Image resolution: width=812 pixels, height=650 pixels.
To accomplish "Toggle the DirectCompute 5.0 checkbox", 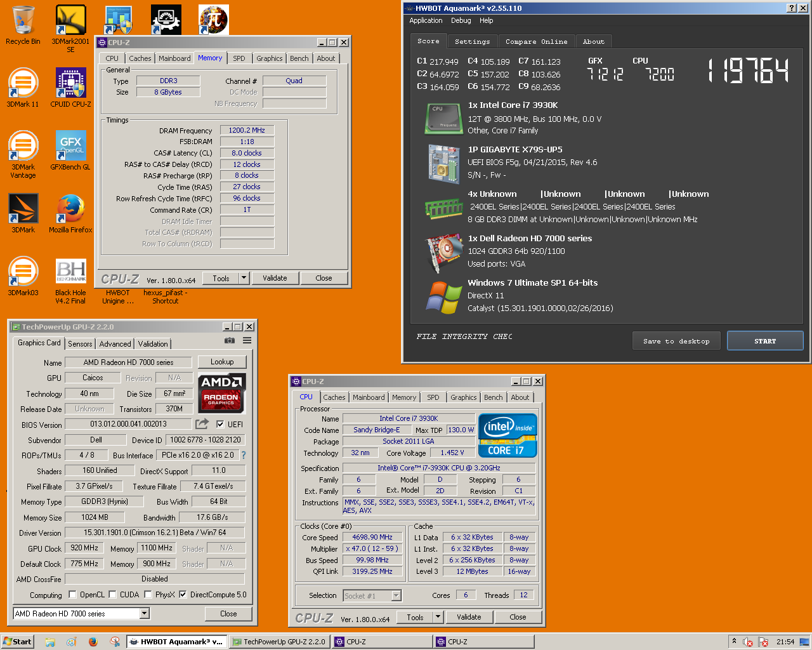I will 183,595.
